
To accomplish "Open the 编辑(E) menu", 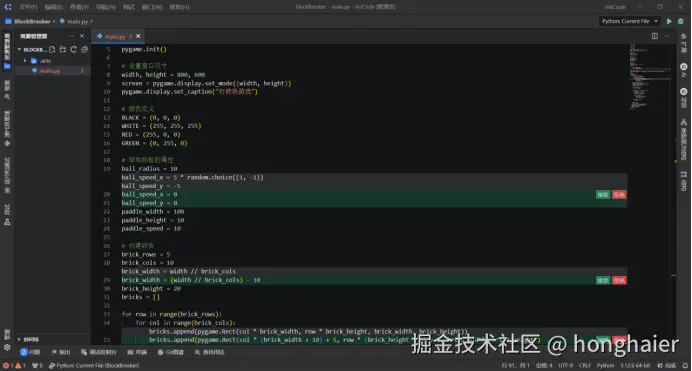I will [53, 7].
